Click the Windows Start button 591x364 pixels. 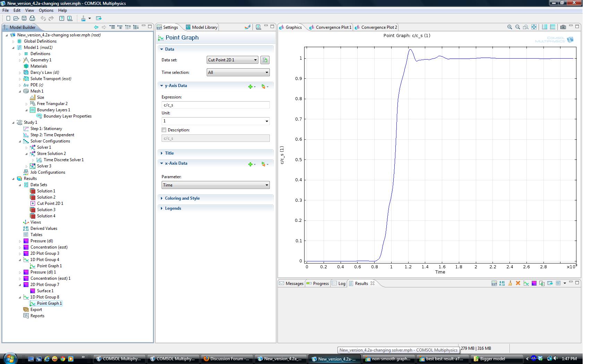(10, 358)
